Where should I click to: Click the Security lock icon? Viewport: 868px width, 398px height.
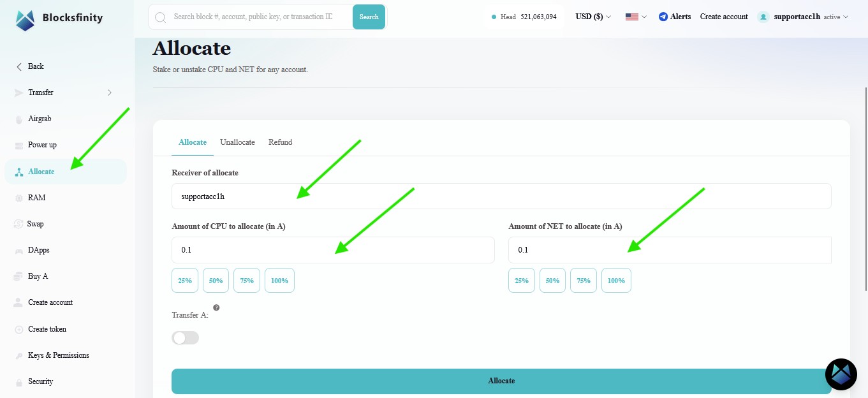tap(18, 381)
